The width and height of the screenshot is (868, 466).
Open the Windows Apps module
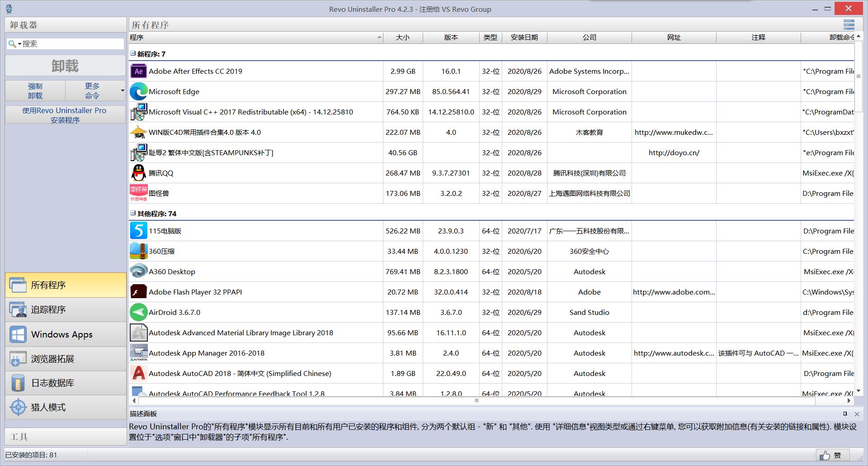pos(66,335)
